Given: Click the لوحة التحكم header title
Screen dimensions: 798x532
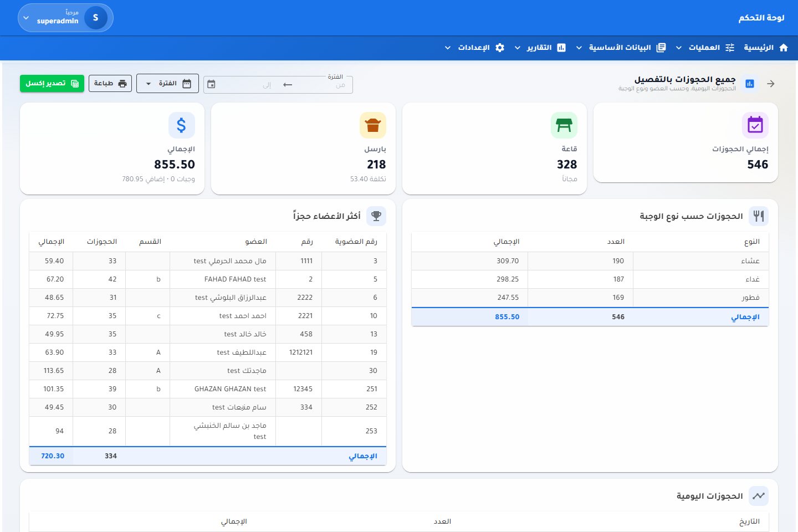Looking at the screenshot, I should [761, 18].
